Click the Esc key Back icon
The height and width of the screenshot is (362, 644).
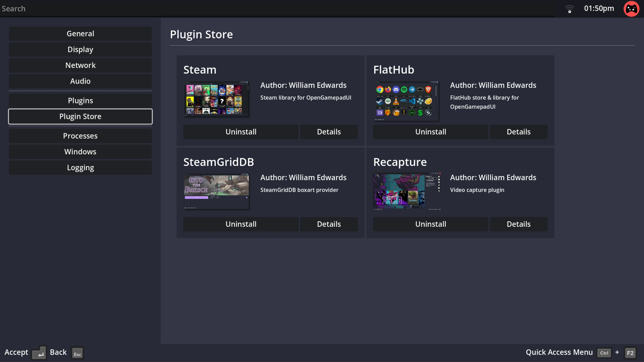(77, 353)
